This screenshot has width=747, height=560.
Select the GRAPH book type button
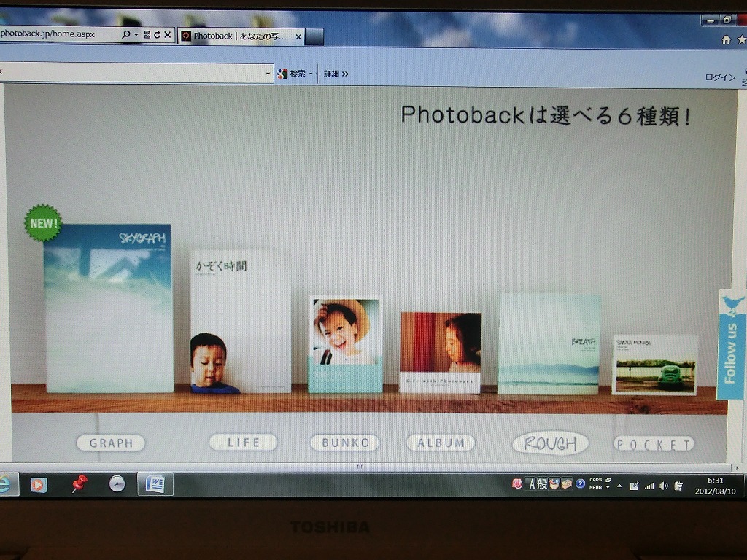(x=111, y=443)
